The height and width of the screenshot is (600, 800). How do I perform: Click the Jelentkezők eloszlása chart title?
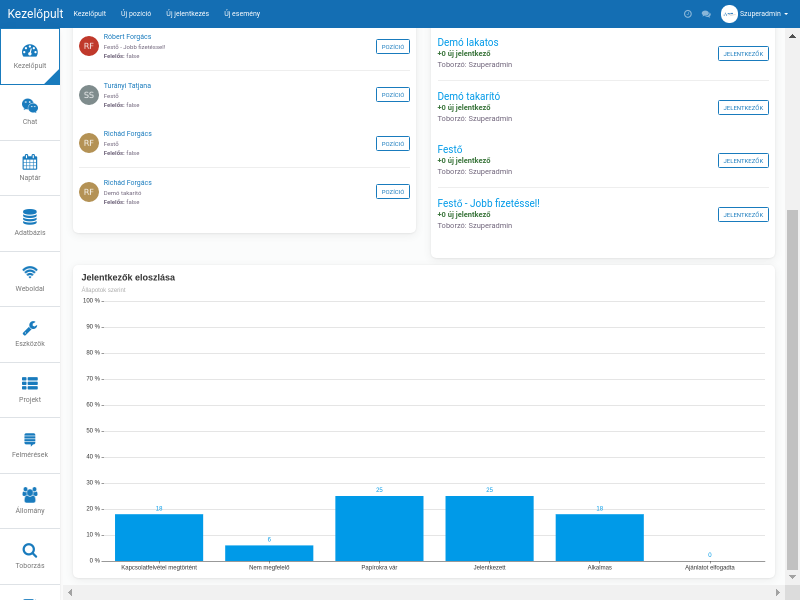coord(128,278)
